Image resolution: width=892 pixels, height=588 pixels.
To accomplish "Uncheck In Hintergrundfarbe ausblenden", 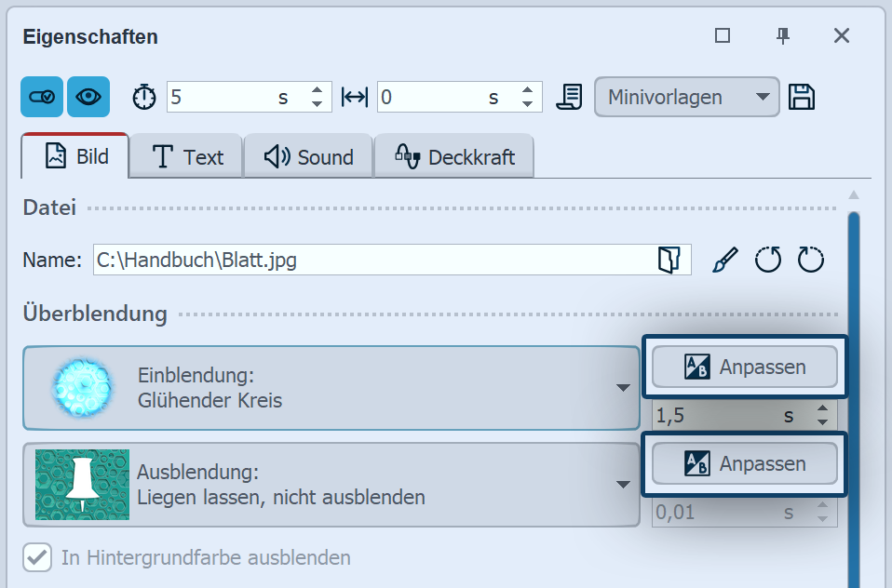I will pyautogui.click(x=35, y=557).
